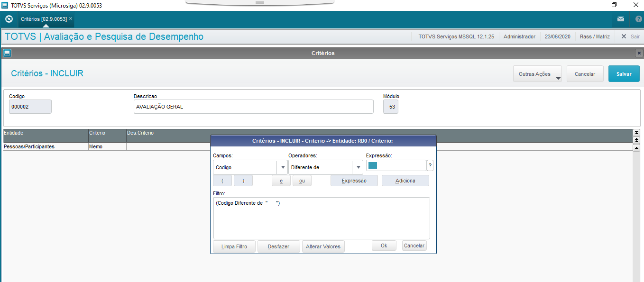The image size is (644, 282).
Task: Click TOTVS Serviços MSSQL 12.1.25 label
Action: [456, 36]
